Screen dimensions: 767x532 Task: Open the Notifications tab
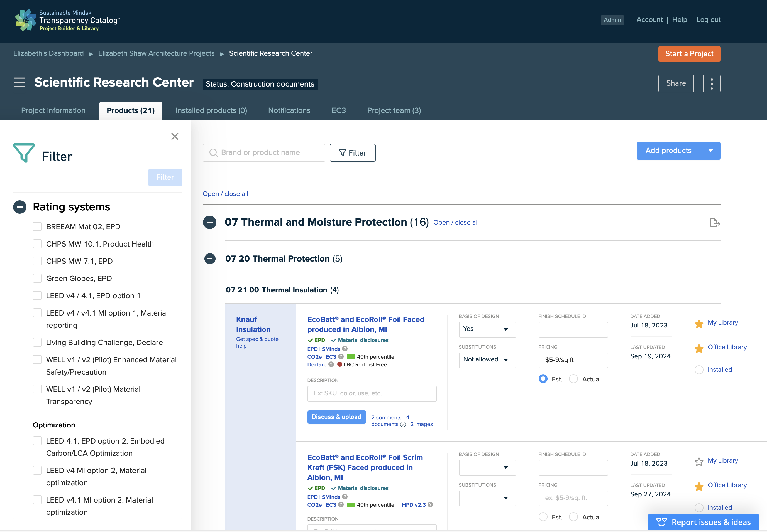(289, 111)
